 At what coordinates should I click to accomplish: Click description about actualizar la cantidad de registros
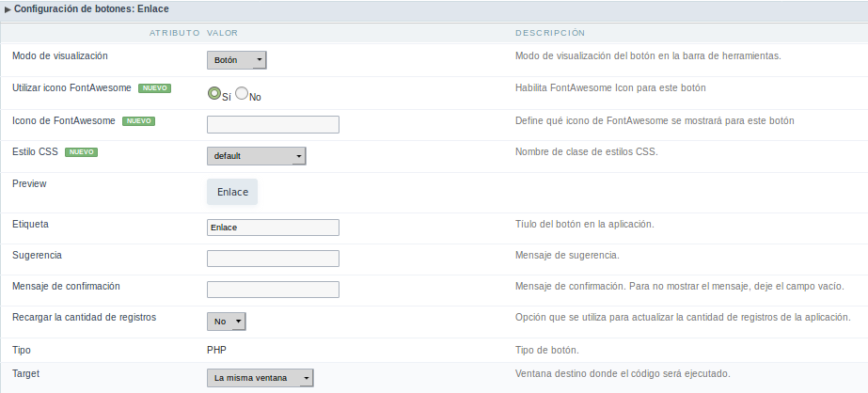tap(683, 317)
